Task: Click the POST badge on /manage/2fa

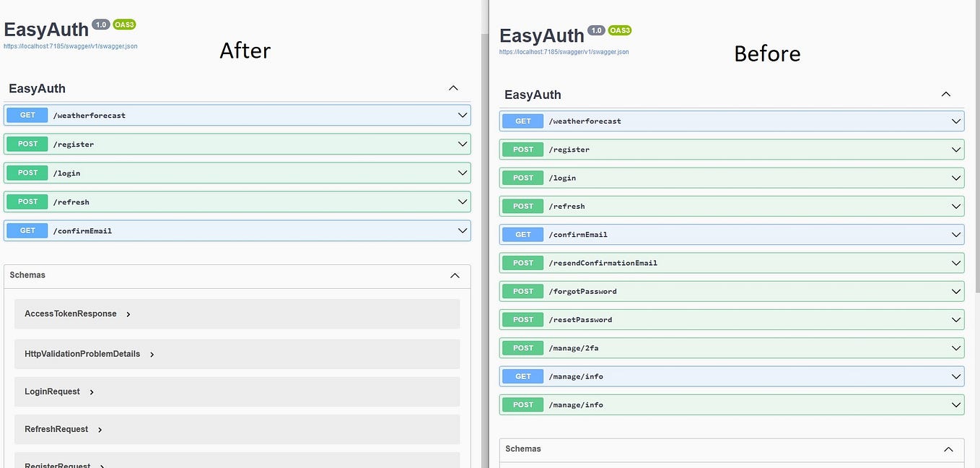Action: pyautogui.click(x=522, y=347)
